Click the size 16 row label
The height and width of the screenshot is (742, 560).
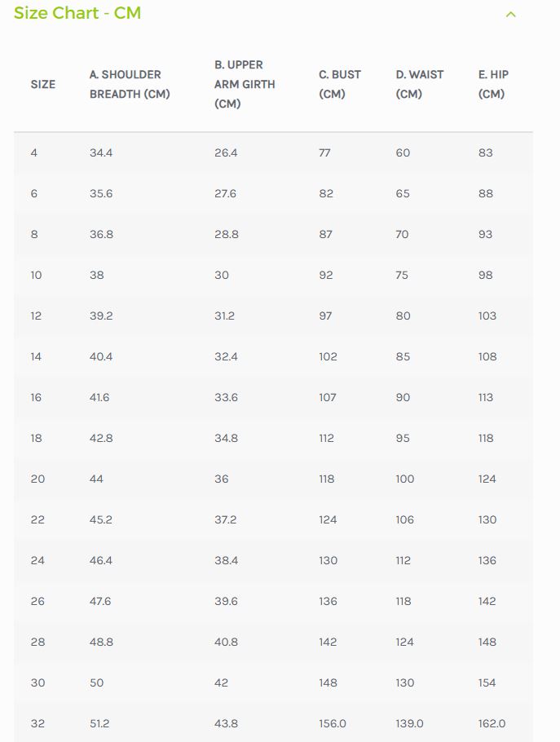[36, 398]
